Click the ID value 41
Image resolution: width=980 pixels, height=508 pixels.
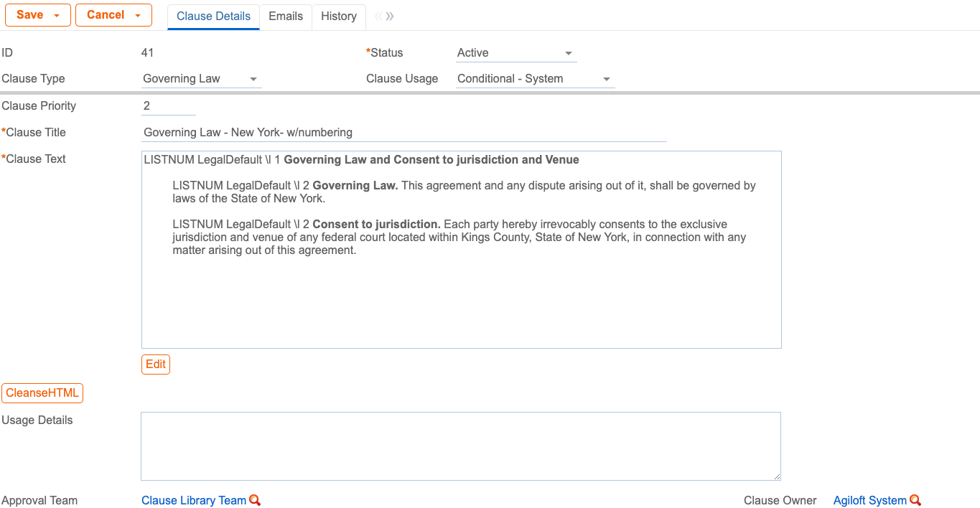point(148,53)
